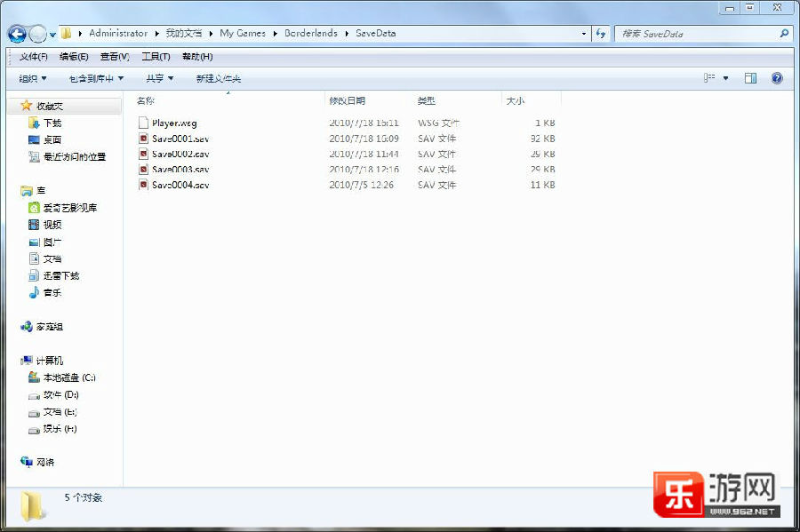
Task: Expand the arrow after My Games in address bar
Action: pos(276,34)
